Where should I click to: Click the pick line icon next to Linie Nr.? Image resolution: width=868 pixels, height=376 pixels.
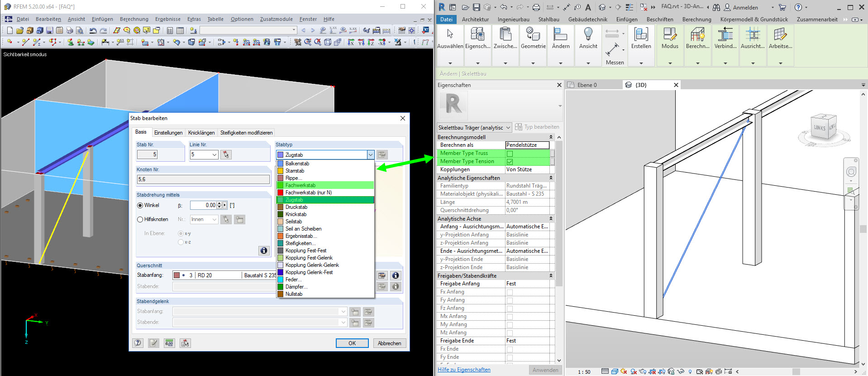pos(226,154)
